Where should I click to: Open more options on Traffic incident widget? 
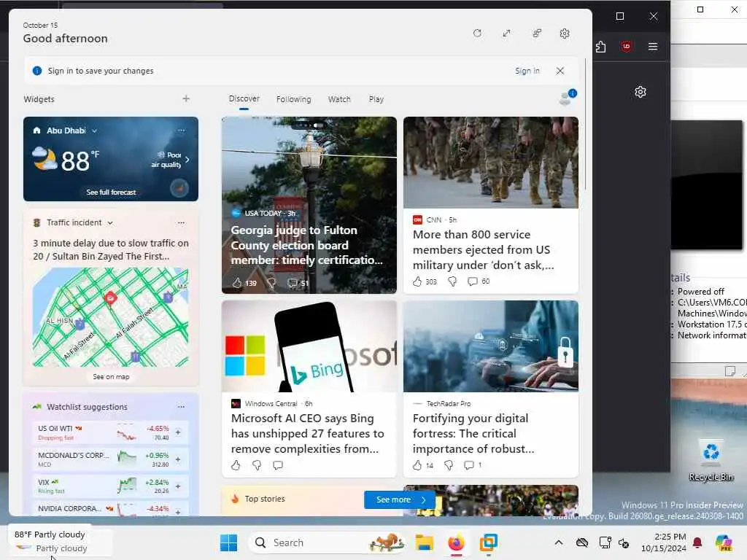tap(181, 222)
